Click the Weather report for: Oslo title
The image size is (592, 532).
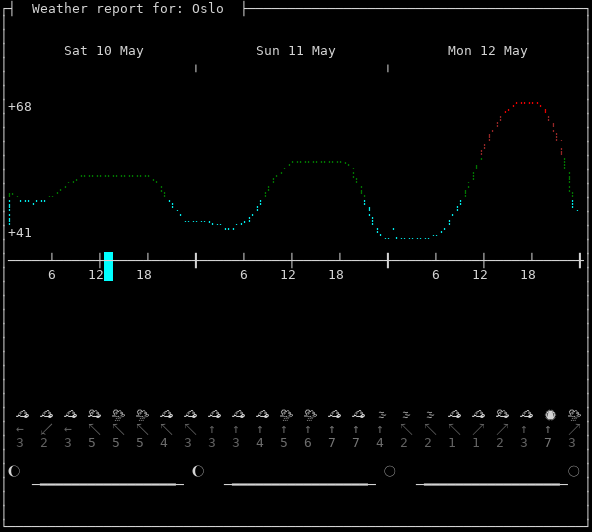pos(128,9)
